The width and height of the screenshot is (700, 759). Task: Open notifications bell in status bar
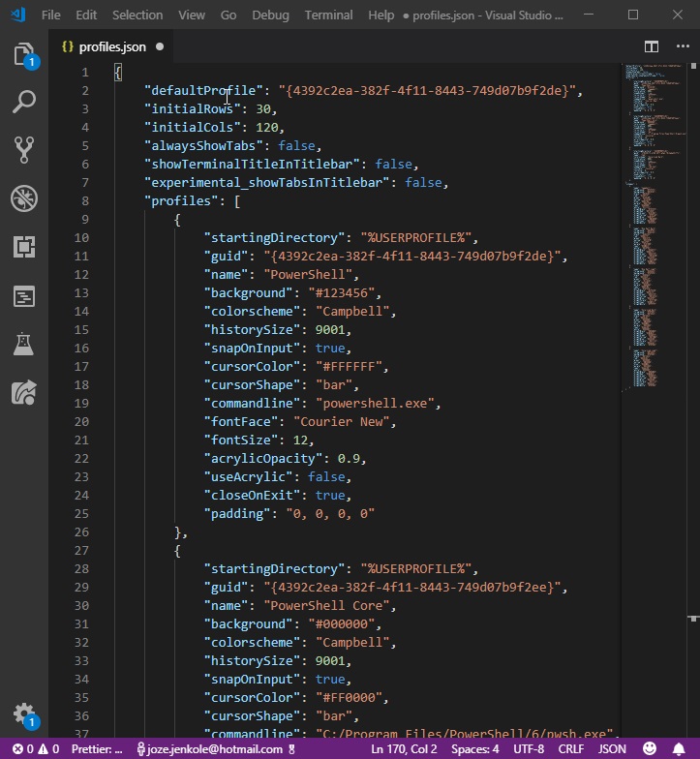pos(680,749)
